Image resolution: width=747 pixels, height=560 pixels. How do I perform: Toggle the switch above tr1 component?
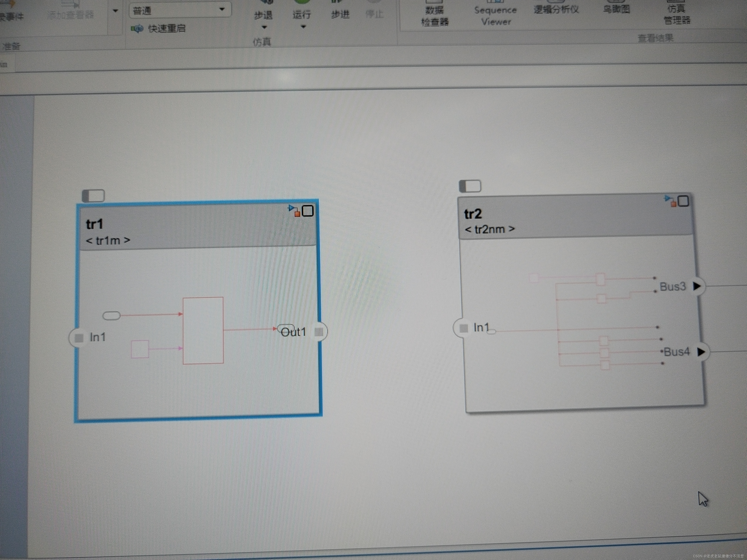tap(94, 196)
